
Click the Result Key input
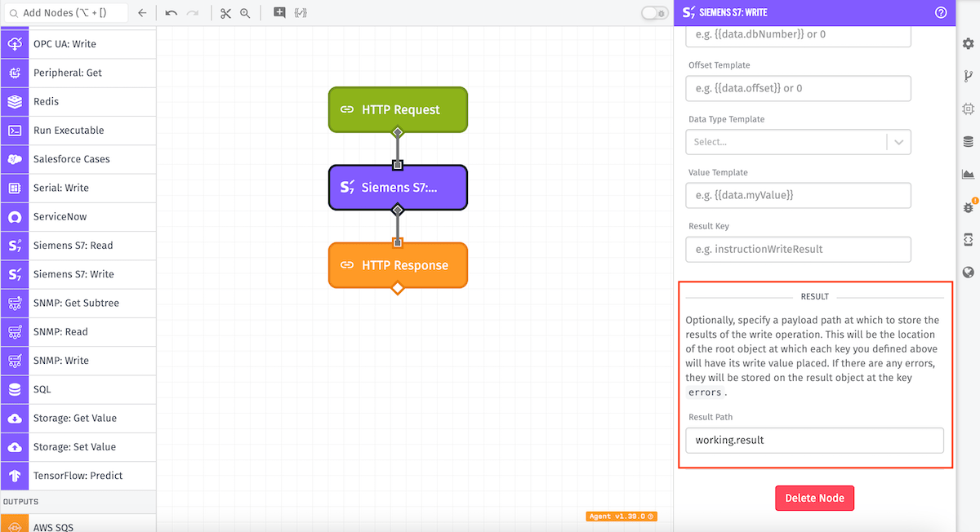(798, 249)
